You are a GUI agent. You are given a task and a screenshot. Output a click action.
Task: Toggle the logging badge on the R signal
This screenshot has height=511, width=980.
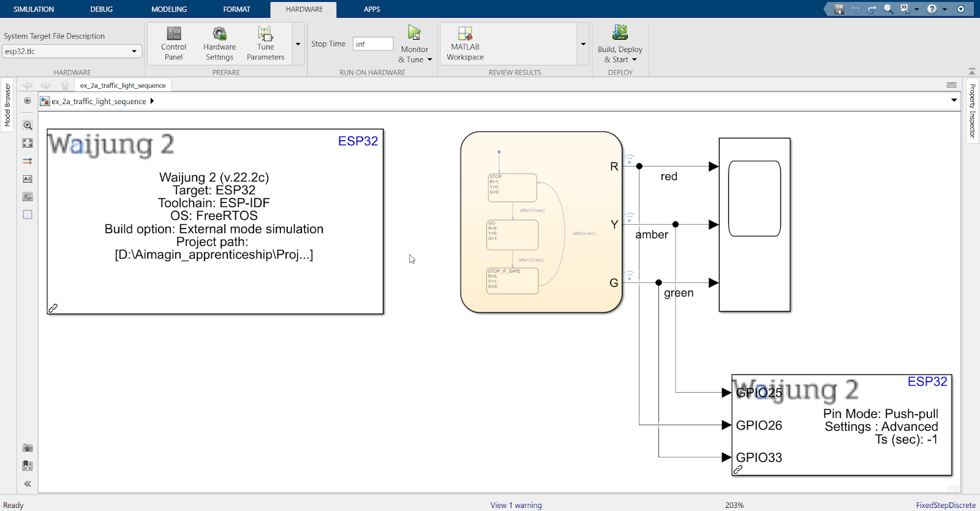(629, 159)
